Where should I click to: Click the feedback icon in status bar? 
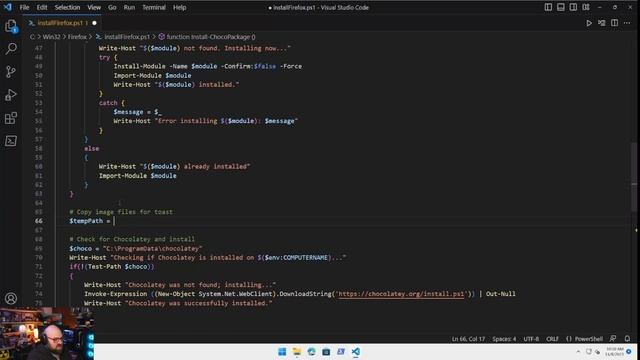613,339
